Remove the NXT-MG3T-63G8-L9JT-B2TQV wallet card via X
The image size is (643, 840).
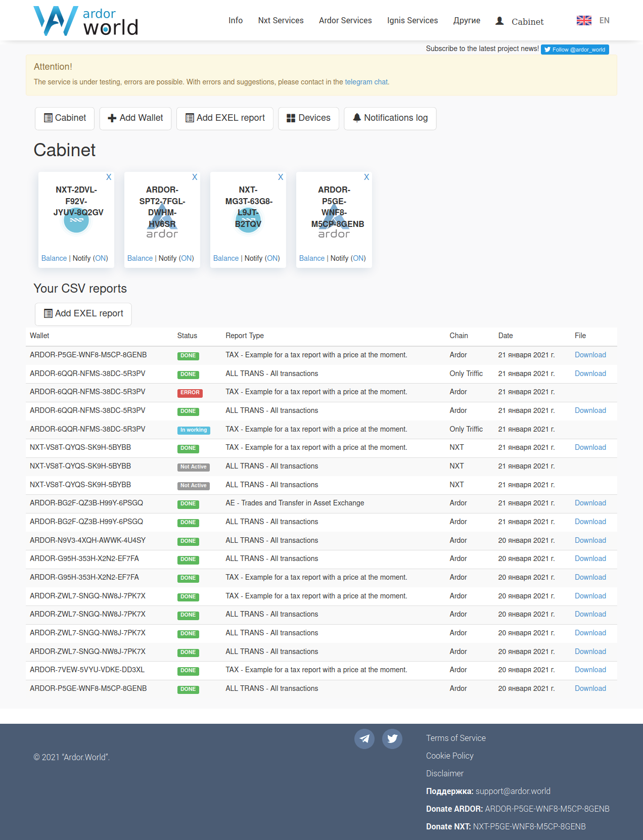(281, 177)
